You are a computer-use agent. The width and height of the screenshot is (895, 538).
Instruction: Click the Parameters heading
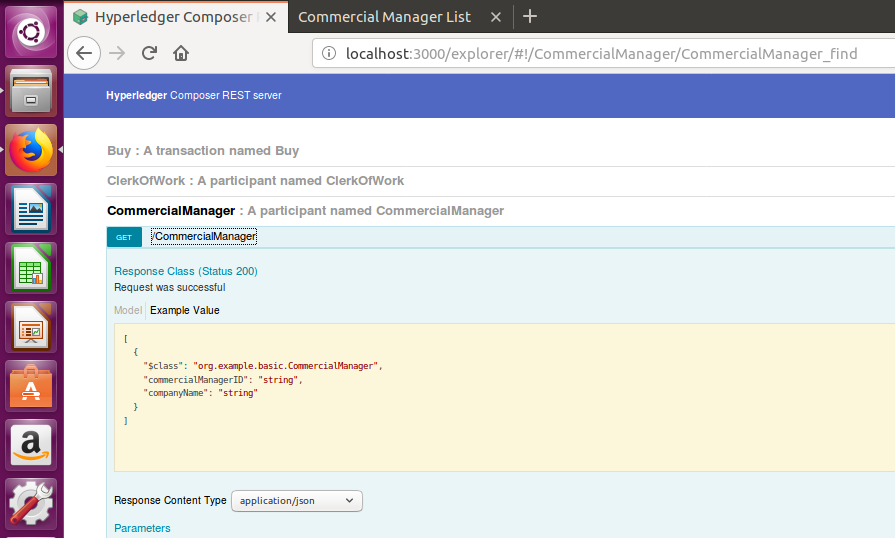pyautogui.click(x=142, y=528)
